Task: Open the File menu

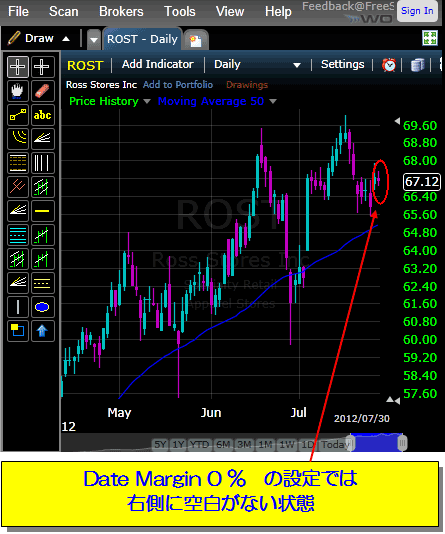Action: 18,12
